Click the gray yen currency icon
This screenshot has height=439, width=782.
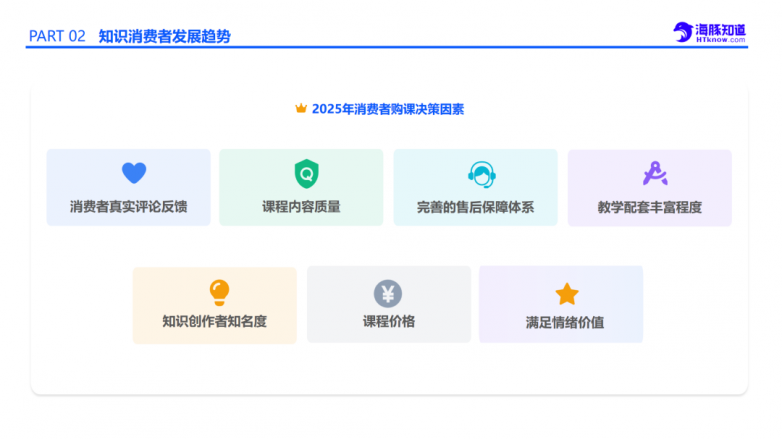click(x=388, y=293)
